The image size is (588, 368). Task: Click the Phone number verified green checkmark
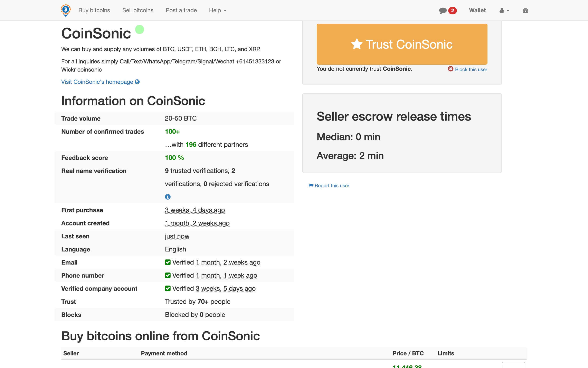point(168,275)
